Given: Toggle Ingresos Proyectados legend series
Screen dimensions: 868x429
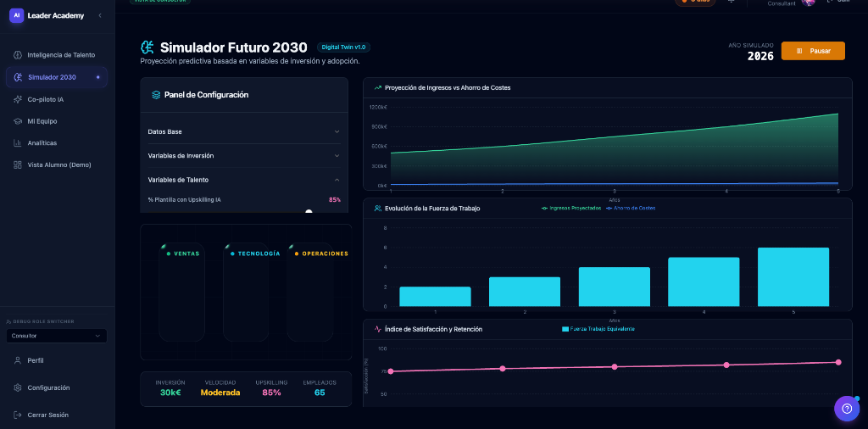Looking at the screenshot, I should 570,208.
